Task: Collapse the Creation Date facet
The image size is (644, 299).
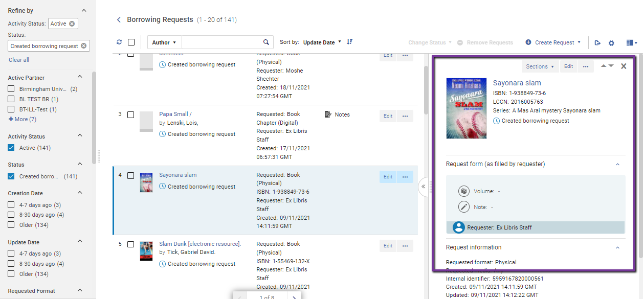Action: [x=80, y=193]
